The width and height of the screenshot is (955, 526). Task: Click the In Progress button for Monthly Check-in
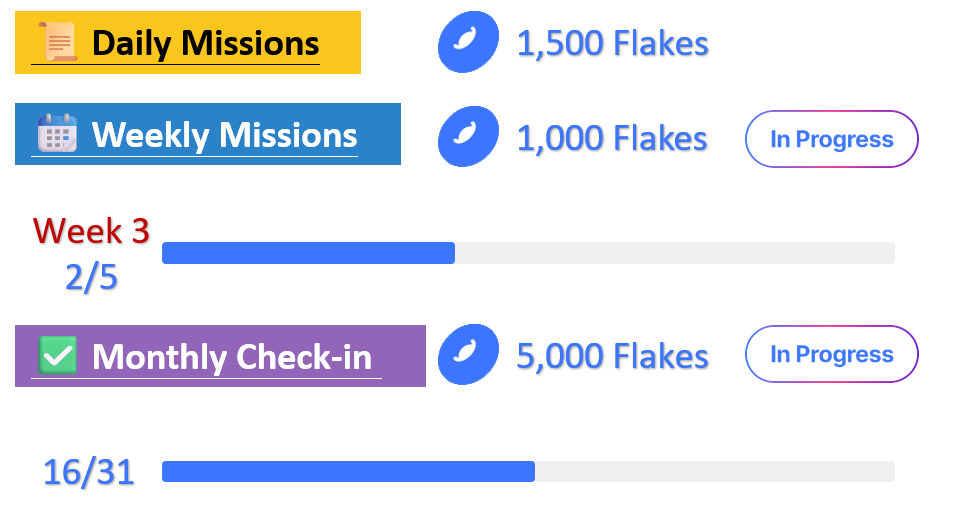[831, 354]
